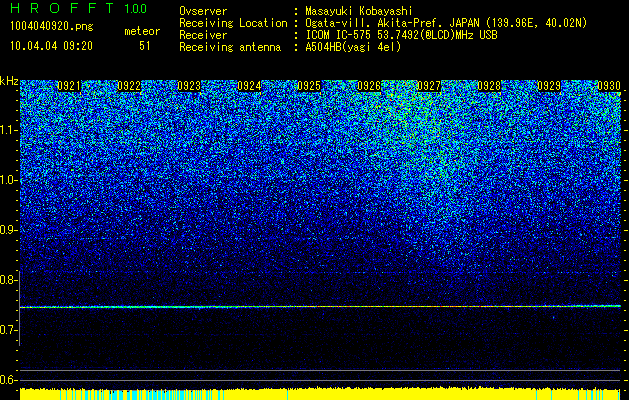
Task: Click the 1.1 kHz axis label
Action: click(8, 130)
